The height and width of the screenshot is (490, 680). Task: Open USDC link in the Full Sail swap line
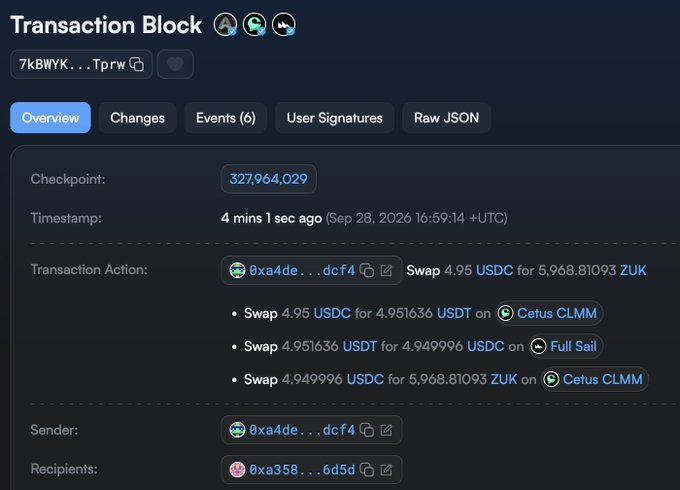[485, 346]
